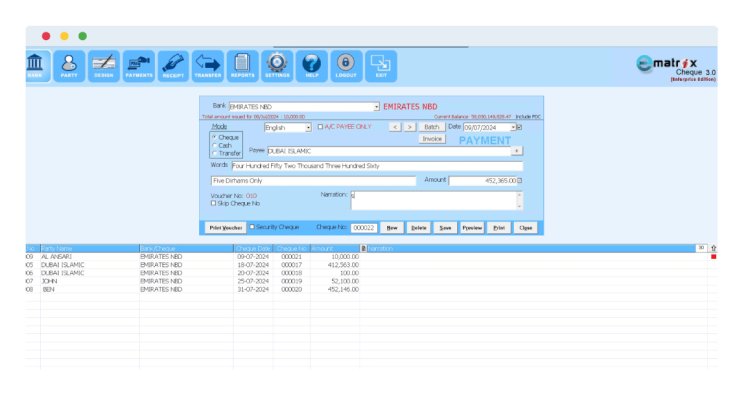
Task: Click the Close button in payment form
Action: pos(526,228)
